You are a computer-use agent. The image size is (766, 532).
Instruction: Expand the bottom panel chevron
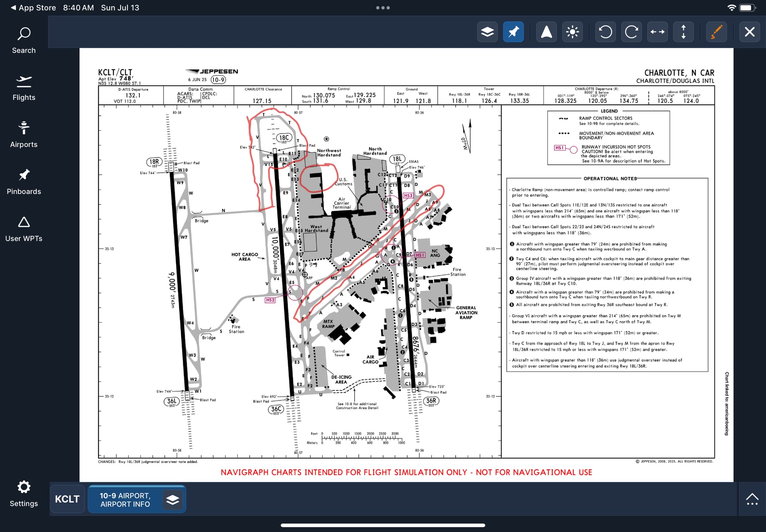click(752, 499)
